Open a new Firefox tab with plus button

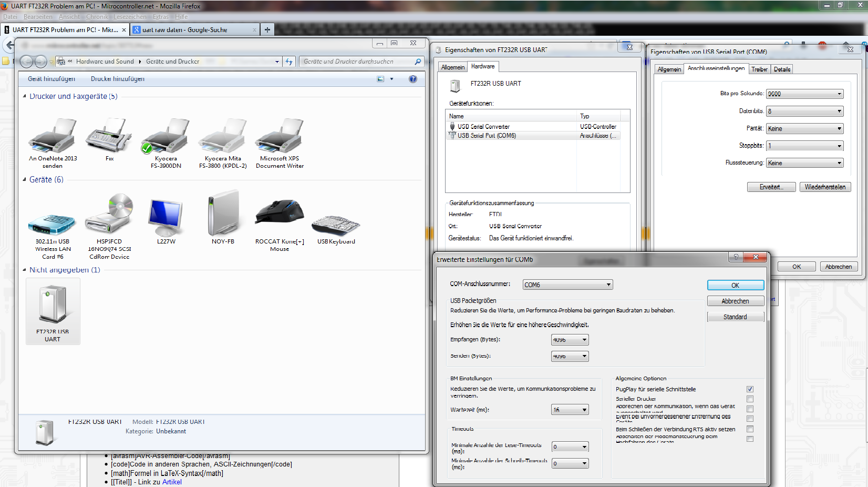[x=267, y=30]
